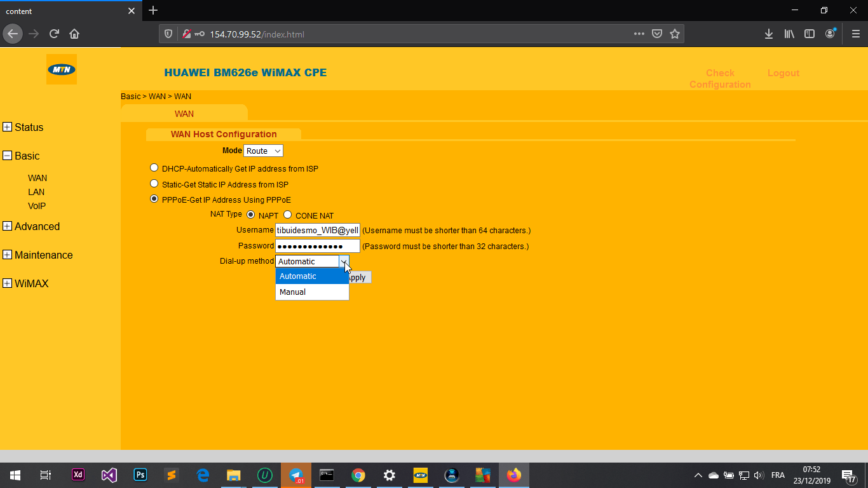Expand the Status menu section

click(x=8, y=127)
